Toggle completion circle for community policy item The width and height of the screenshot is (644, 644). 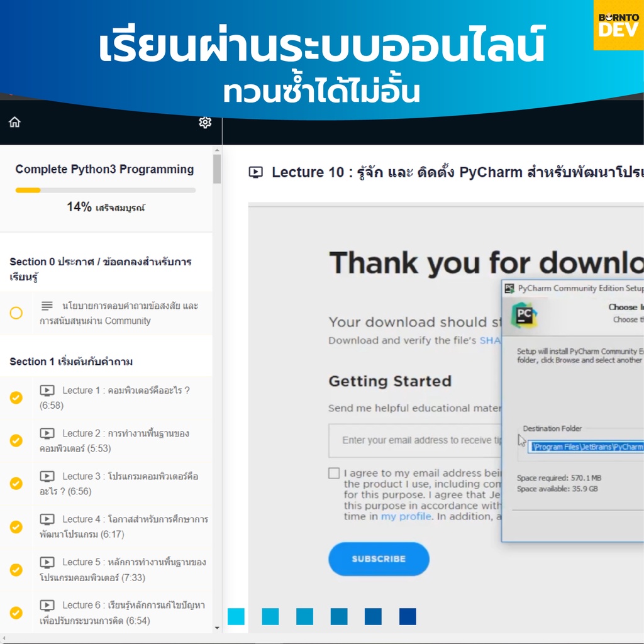click(x=16, y=313)
